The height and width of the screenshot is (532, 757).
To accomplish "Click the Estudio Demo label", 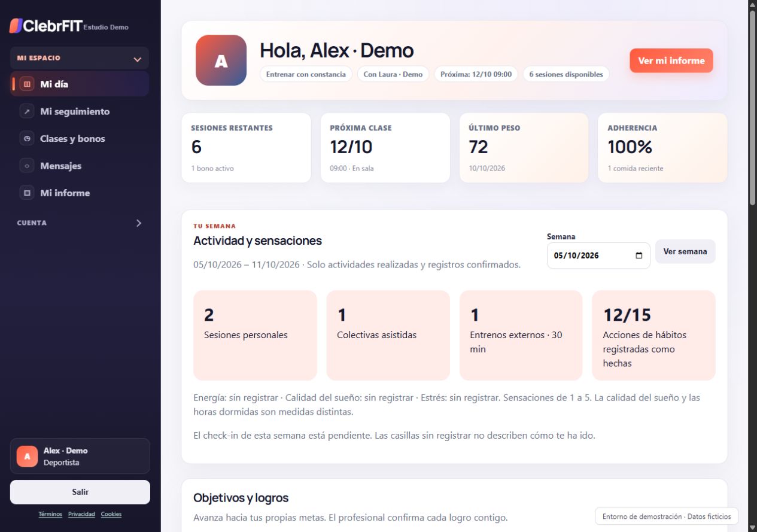I will [x=106, y=27].
